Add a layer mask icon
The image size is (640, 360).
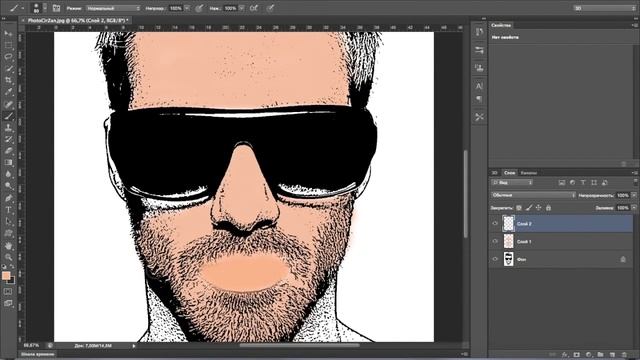[x=577, y=355]
